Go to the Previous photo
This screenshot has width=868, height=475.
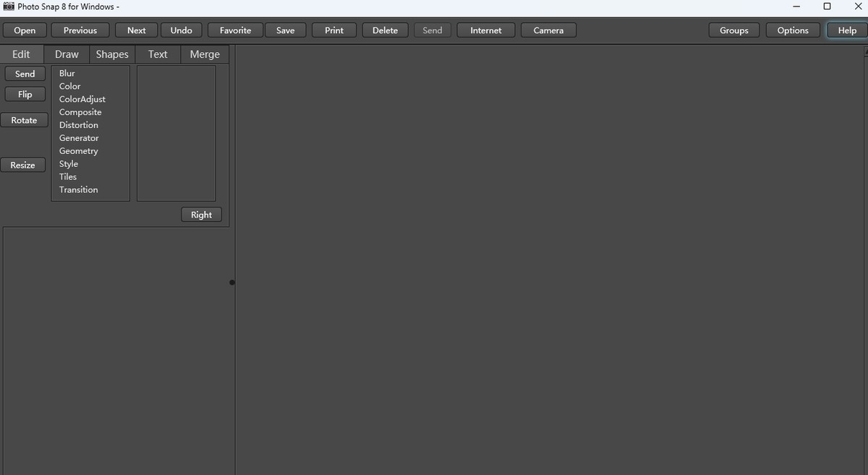coord(80,30)
